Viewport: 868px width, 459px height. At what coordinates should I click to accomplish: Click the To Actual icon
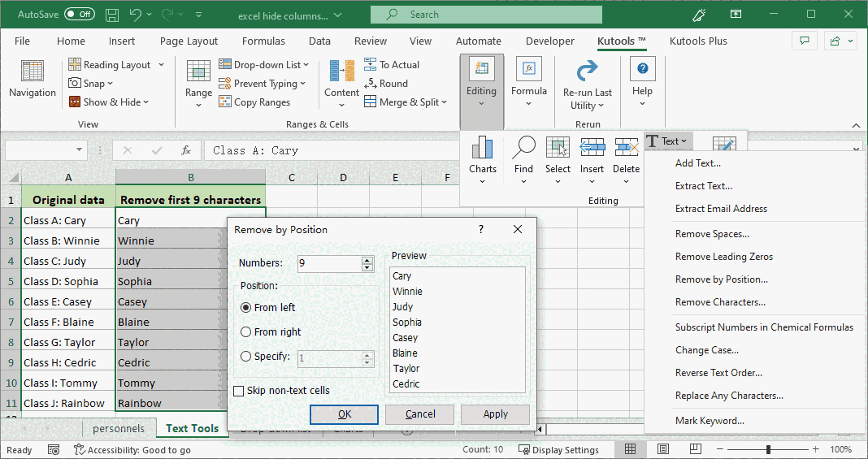click(371, 64)
